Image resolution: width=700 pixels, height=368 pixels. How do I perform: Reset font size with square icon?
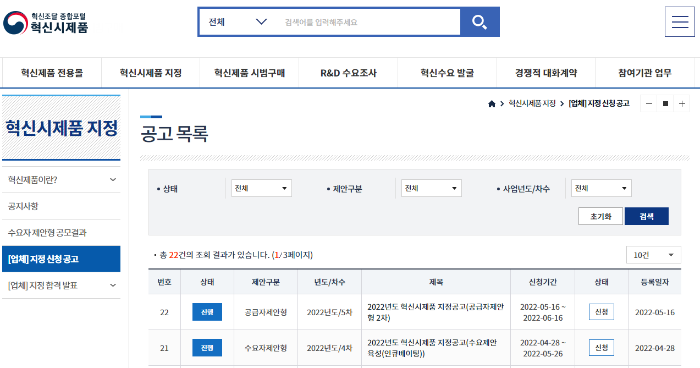pyautogui.click(x=665, y=104)
